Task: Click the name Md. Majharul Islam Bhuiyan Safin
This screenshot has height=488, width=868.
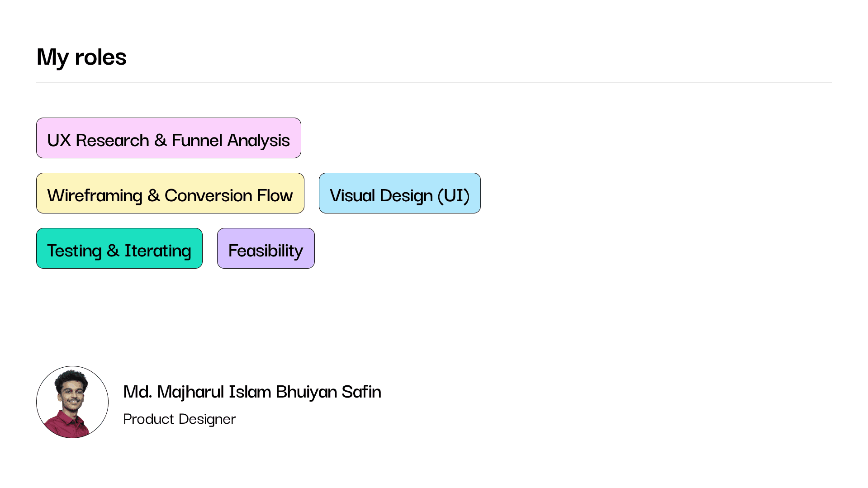Action: tap(252, 392)
